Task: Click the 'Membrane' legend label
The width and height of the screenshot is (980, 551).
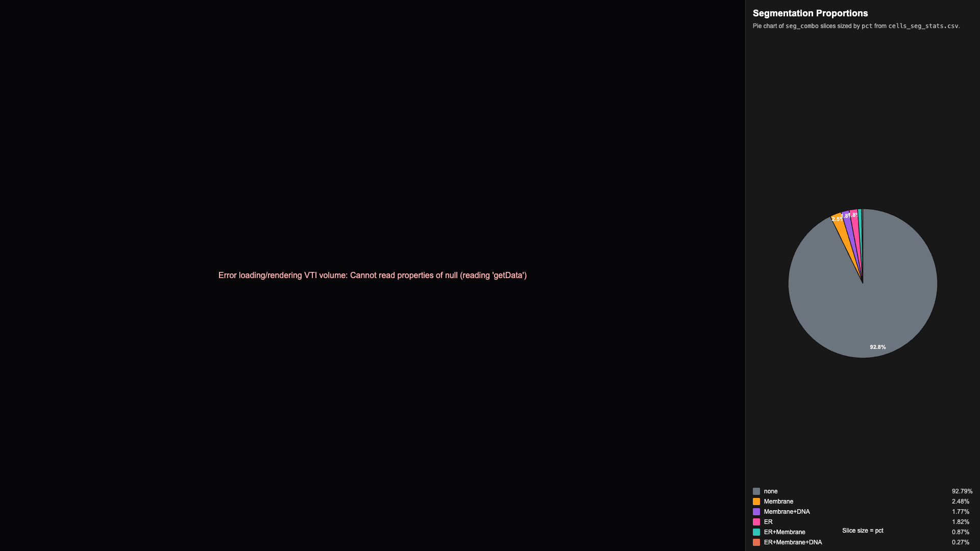Action: pyautogui.click(x=778, y=502)
